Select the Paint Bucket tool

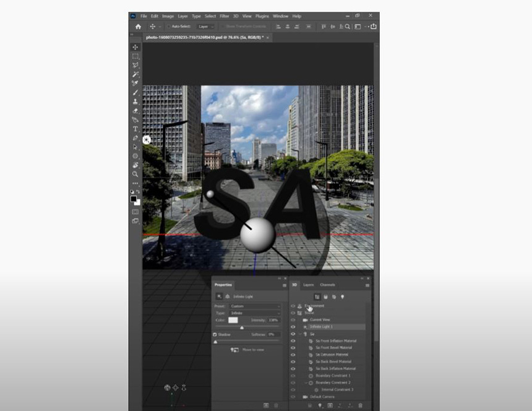pyautogui.click(x=135, y=120)
